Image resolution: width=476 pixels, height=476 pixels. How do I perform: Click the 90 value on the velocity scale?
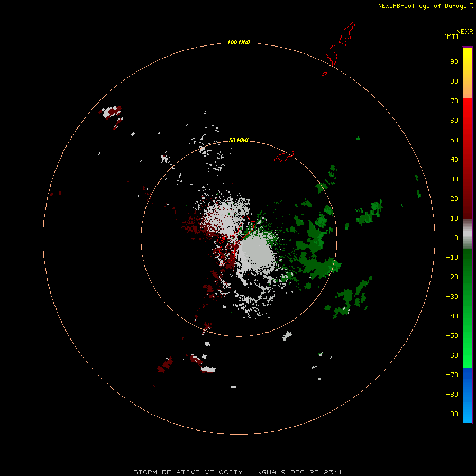454,62
